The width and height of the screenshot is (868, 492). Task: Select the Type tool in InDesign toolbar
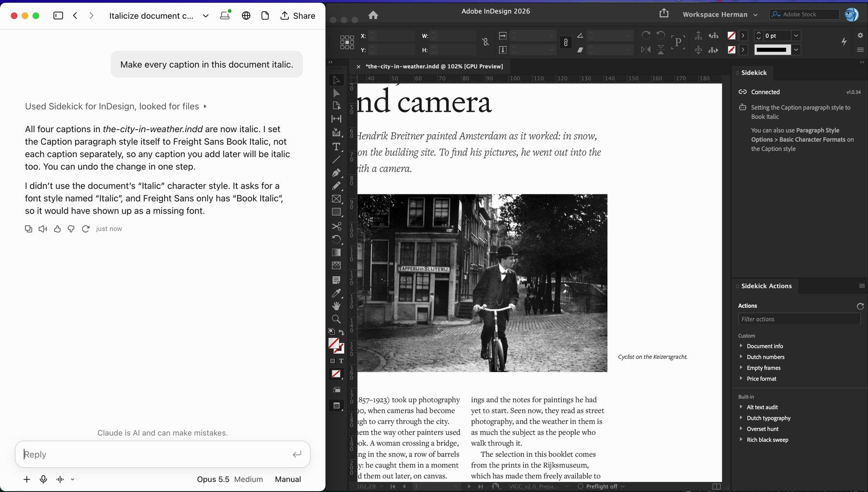point(336,147)
